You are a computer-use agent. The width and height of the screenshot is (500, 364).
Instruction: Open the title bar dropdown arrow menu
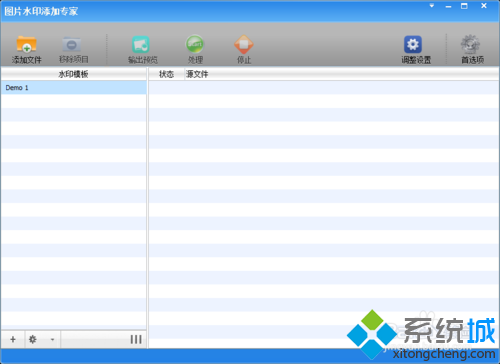[x=432, y=6]
